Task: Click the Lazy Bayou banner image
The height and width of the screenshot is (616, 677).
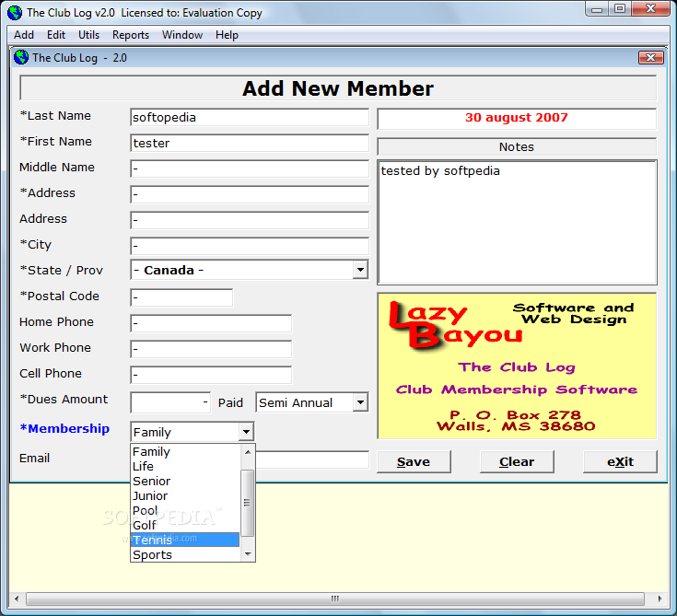Action: pyautogui.click(x=518, y=366)
